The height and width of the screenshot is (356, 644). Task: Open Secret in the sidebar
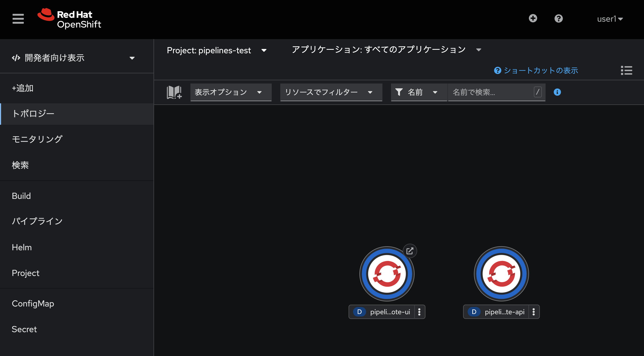click(77, 329)
